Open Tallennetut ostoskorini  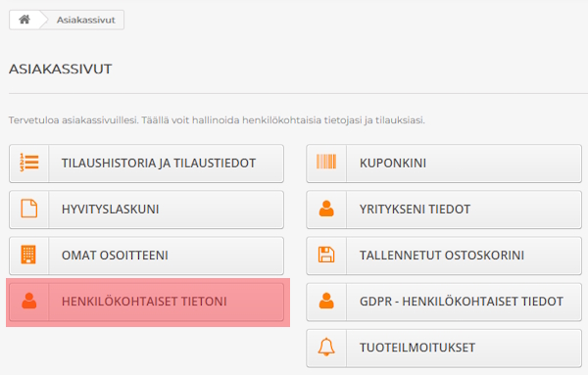(x=444, y=256)
